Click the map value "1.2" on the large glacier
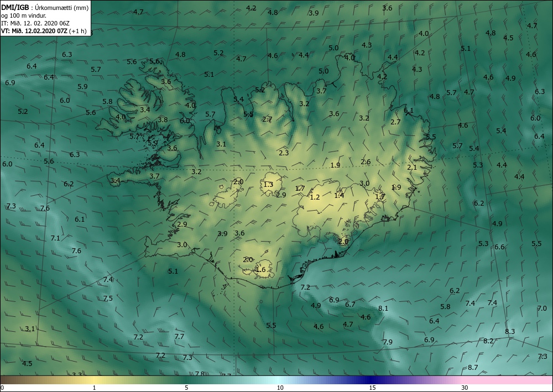The image size is (553, 392). tap(315, 197)
